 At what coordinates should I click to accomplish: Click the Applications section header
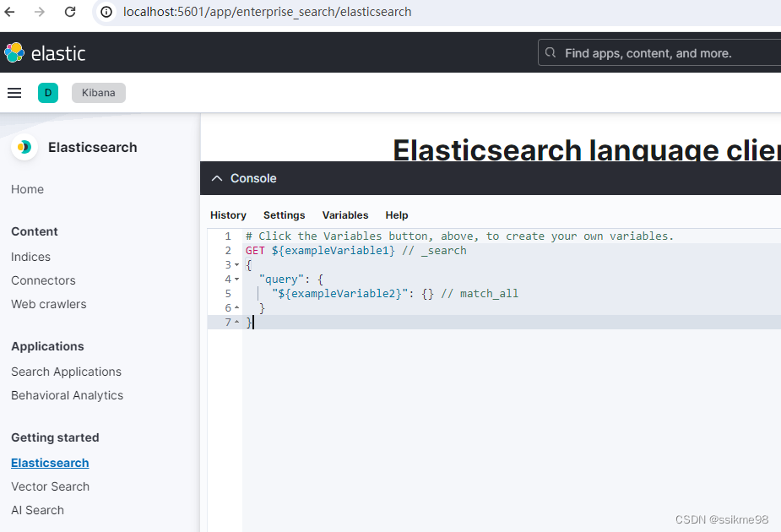pos(48,346)
